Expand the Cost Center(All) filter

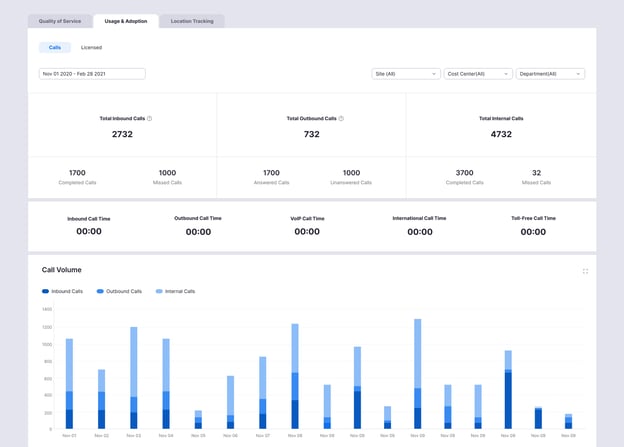(x=478, y=74)
